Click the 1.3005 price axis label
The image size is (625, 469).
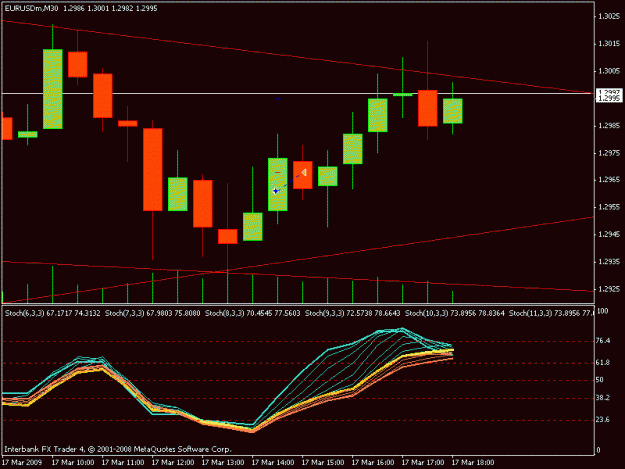[609, 71]
